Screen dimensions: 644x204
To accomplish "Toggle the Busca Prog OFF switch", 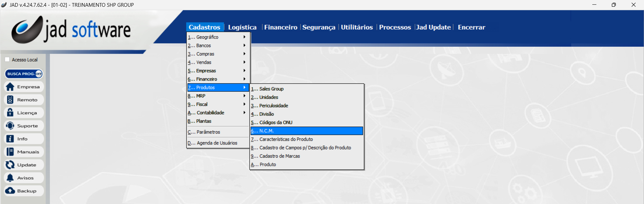I will coord(39,74).
